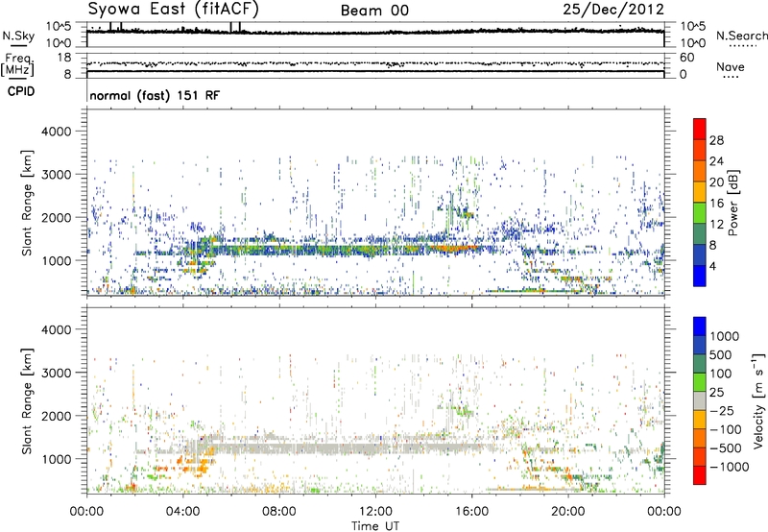
Task: Click the noise trace in the N.Sky panel
Action: click(375, 32)
